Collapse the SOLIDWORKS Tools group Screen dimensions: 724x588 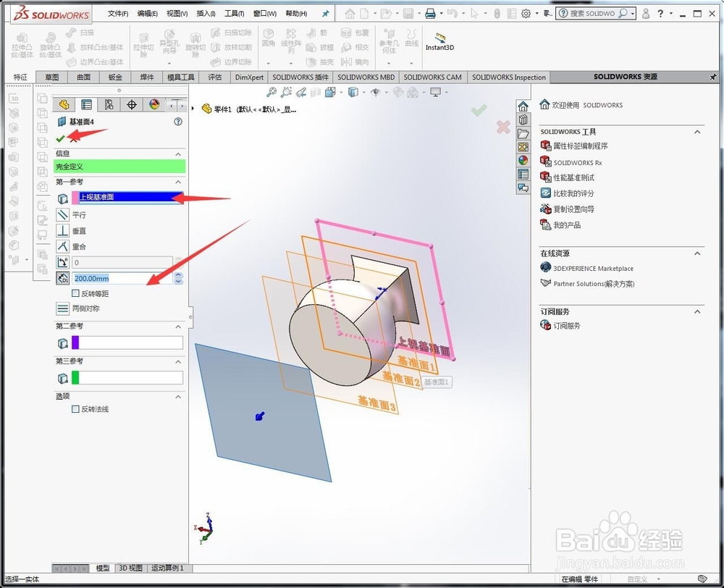point(697,132)
